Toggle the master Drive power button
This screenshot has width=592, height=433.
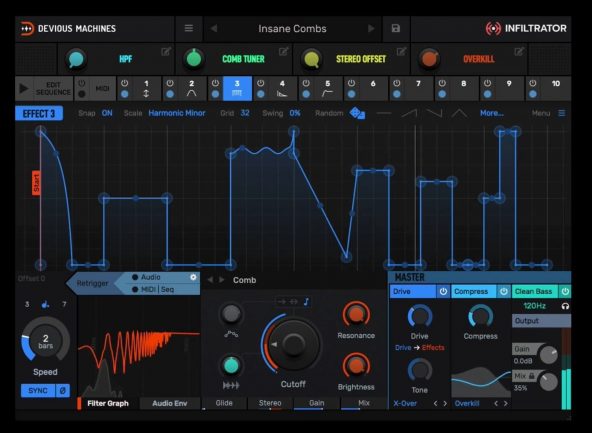[443, 291]
